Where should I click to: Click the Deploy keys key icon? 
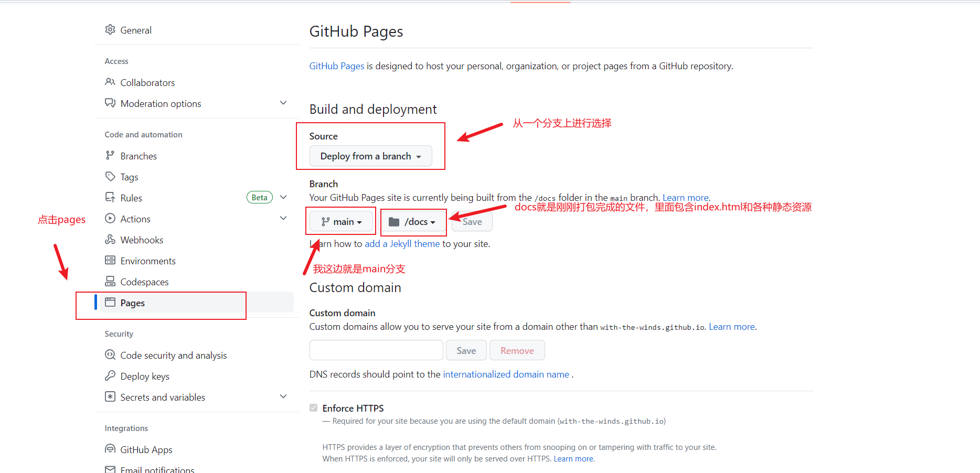[x=110, y=375]
